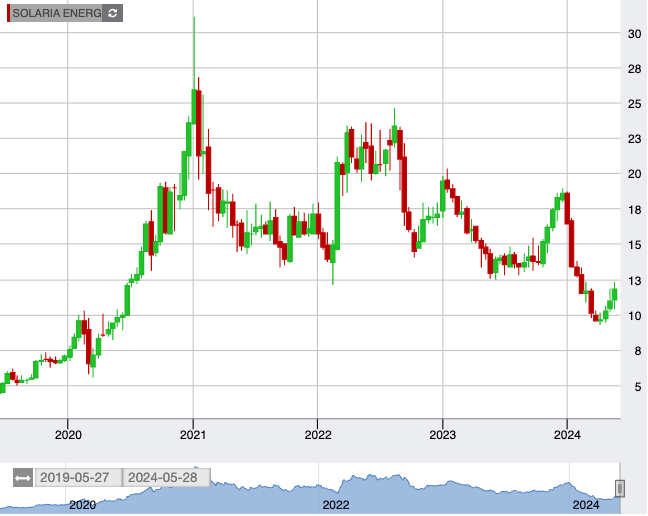Select the SOLARIA ENERG series label
Image resolution: width=648 pixels, height=516 pixels.
coord(57,13)
